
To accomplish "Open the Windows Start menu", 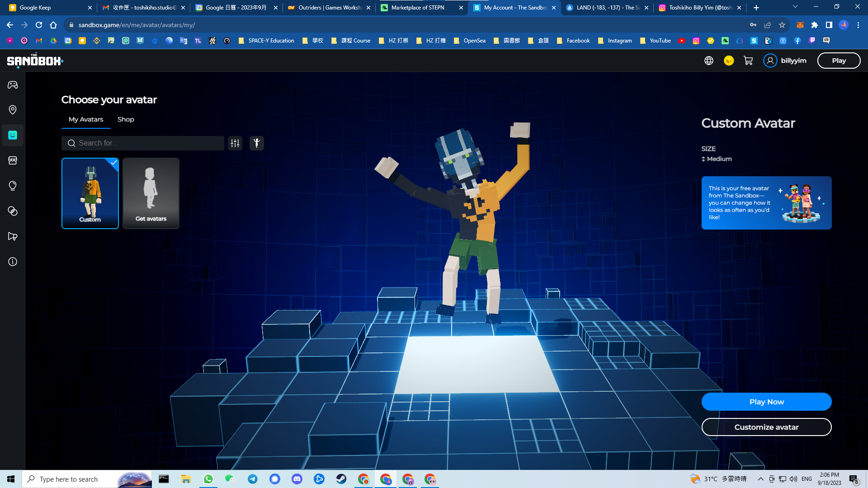I will [x=11, y=479].
